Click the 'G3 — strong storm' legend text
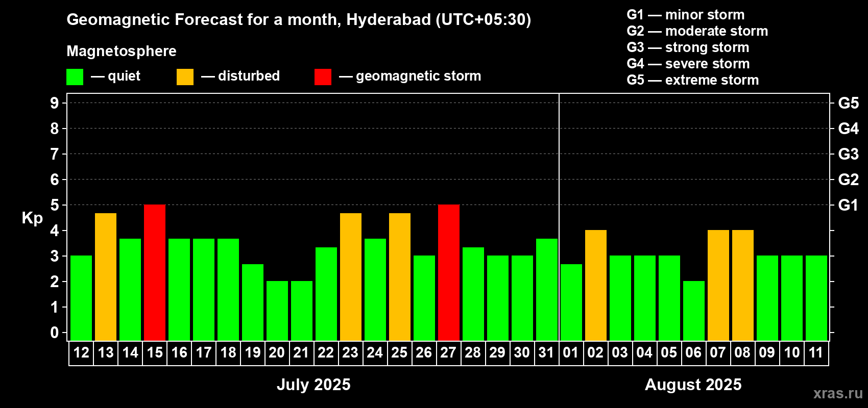868x408 pixels. point(688,47)
